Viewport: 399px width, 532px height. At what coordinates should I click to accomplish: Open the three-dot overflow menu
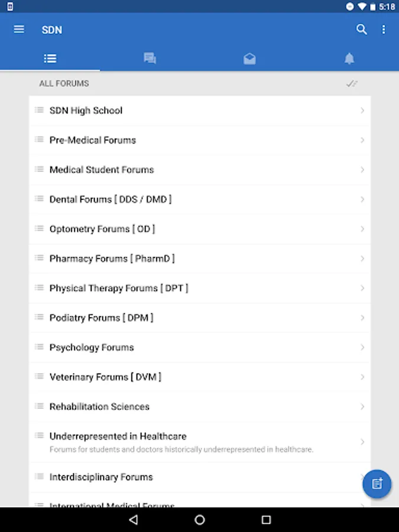(384, 30)
